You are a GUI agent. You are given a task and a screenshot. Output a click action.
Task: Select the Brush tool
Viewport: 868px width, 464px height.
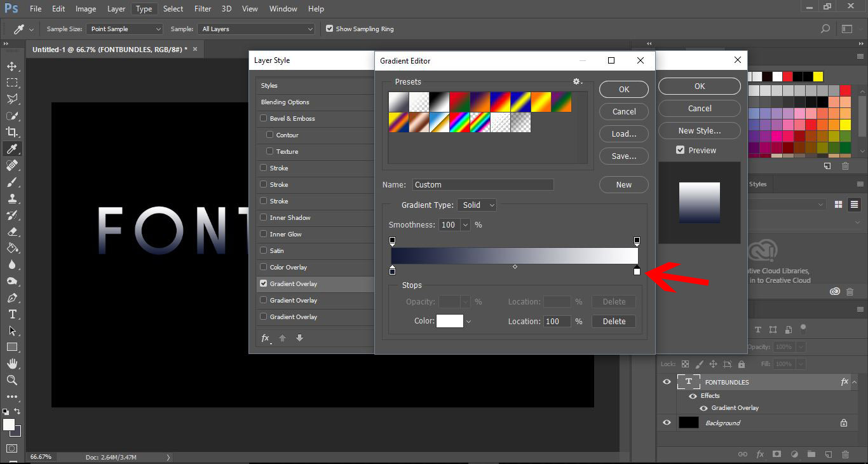(x=11, y=182)
